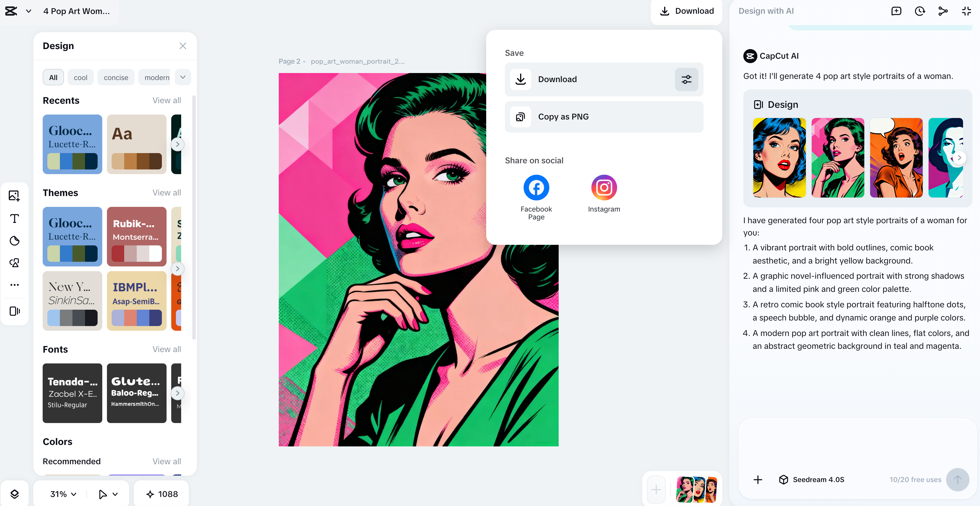Select the Image tool in left sidebar
980x506 pixels.
[14, 195]
